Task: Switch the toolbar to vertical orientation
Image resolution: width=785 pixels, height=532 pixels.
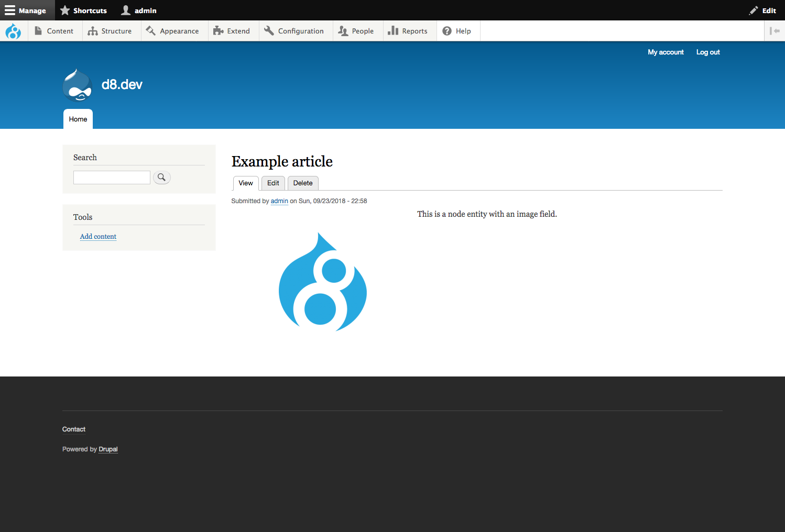Action: point(775,31)
